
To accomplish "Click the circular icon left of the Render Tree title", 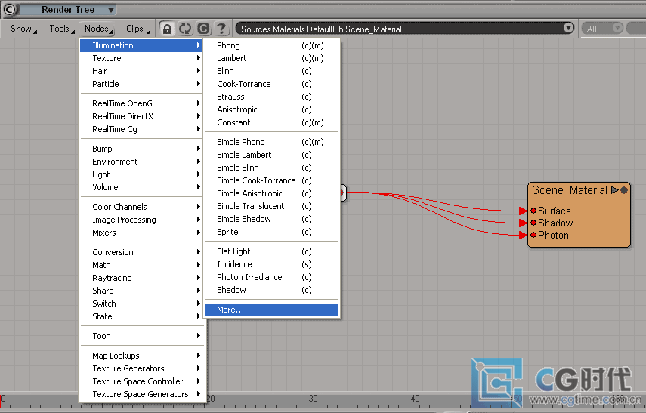I will coord(10,9).
